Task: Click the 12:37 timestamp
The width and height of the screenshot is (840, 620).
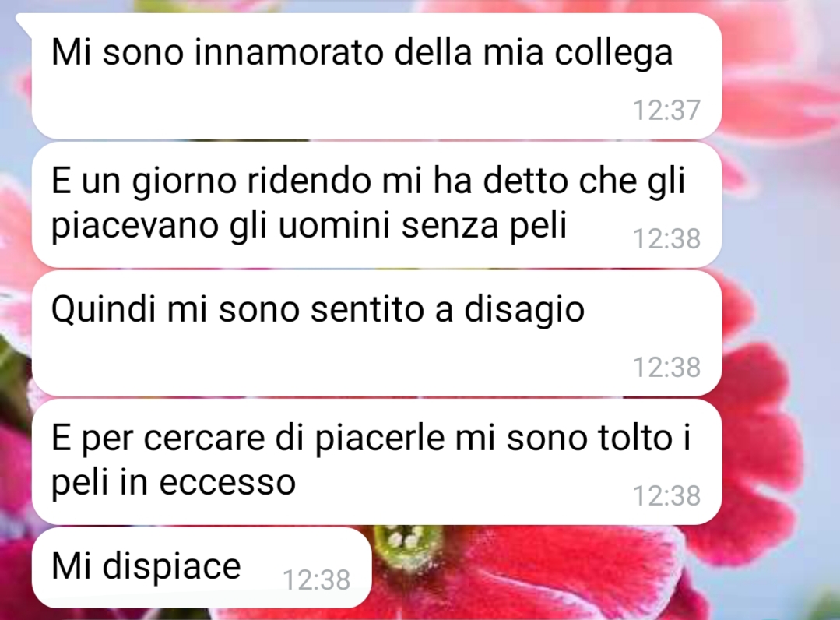Action: [666, 111]
